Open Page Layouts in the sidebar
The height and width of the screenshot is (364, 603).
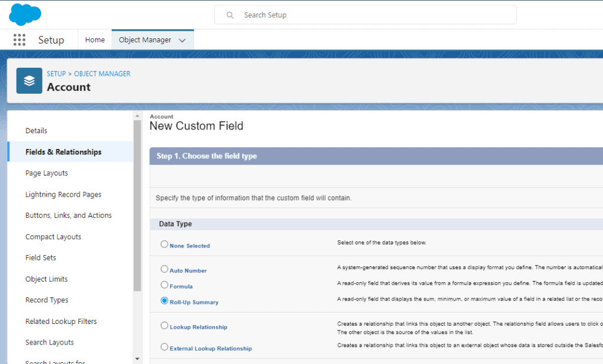point(47,173)
